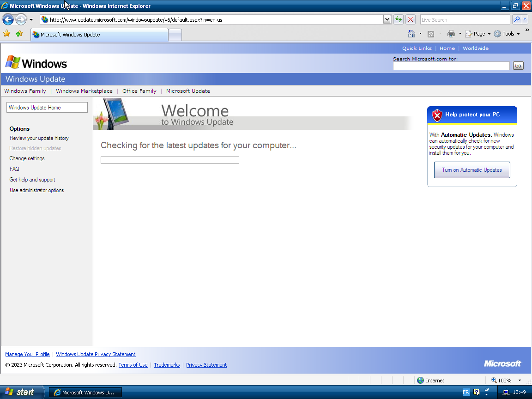Click the IE logo in title bar

pos(5,6)
